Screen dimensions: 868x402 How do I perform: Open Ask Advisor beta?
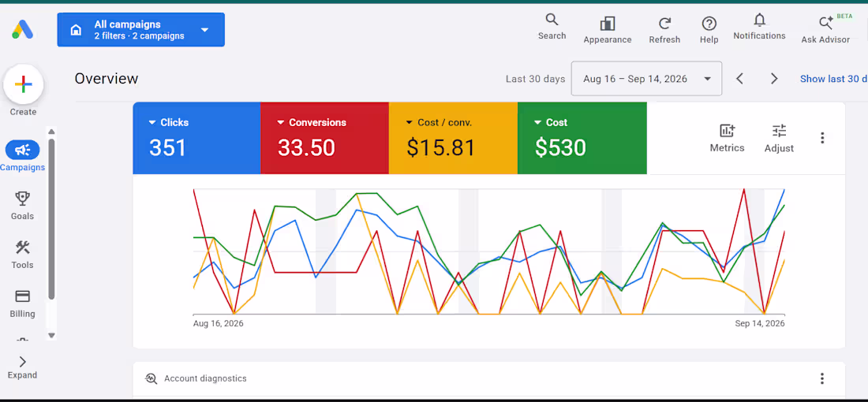click(x=826, y=29)
